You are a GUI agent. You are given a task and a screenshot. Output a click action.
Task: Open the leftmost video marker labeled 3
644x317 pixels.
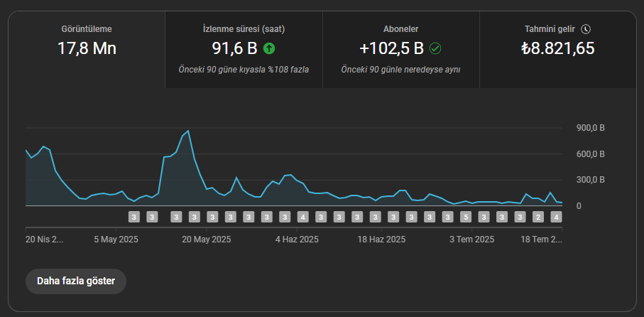(134, 217)
